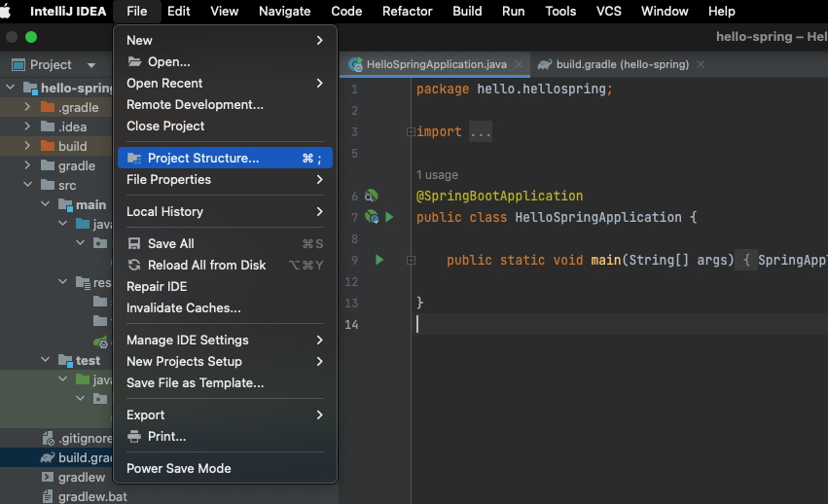Screen dimensions: 828x504
Task: Click HelloSpringApplication.java tab class icon
Action: (355, 64)
